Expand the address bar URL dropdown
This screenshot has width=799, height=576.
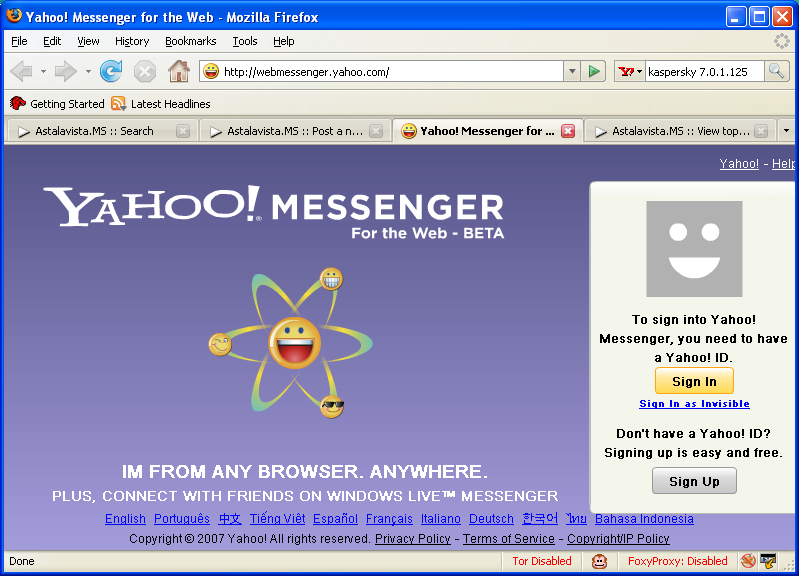click(572, 71)
